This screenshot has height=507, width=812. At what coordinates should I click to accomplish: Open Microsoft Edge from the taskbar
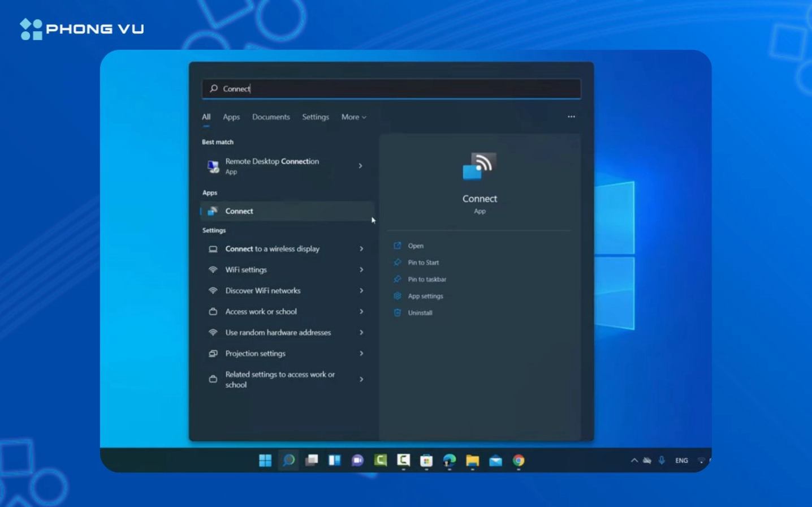pyautogui.click(x=450, y=461)
